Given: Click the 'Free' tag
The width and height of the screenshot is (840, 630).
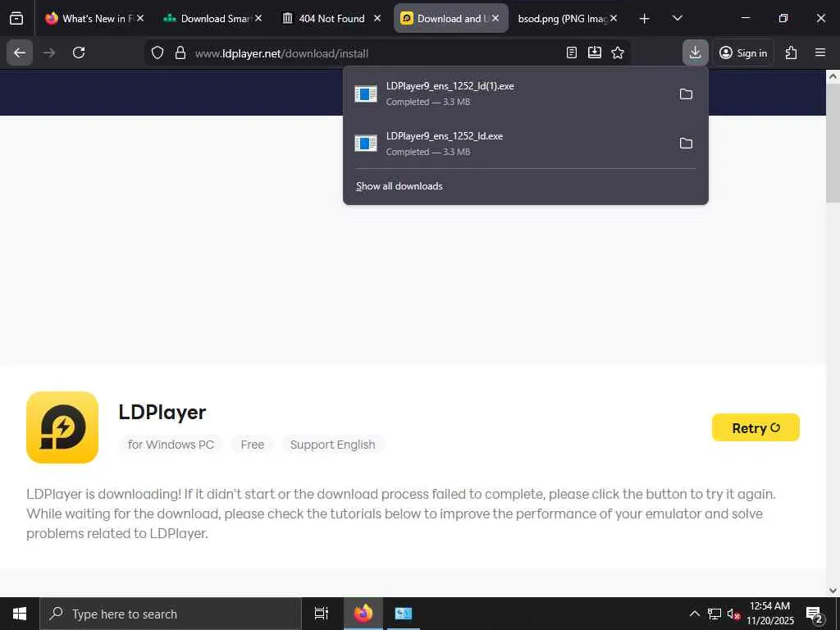Looking at the screenshot, I should [253, 445].
